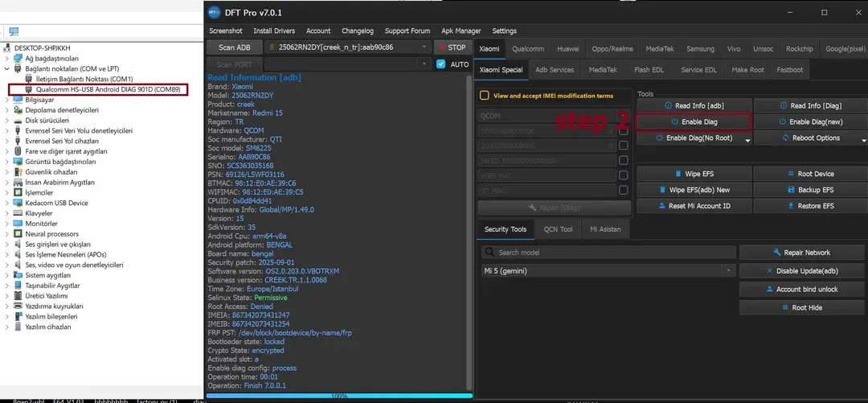Open the Mi 5 (gemini) model combo box
Viewport: 868px width, 403px height.
coord(608,271)
